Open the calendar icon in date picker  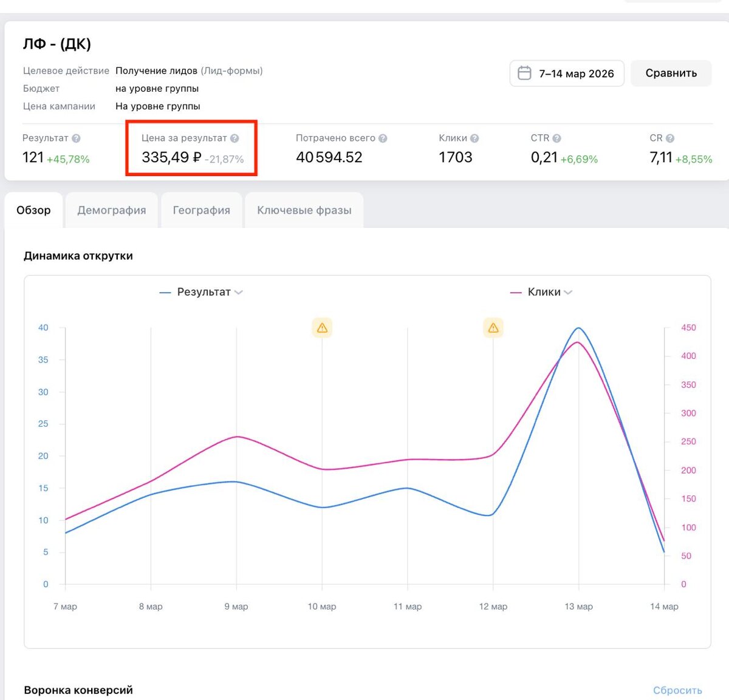point(524,73)
